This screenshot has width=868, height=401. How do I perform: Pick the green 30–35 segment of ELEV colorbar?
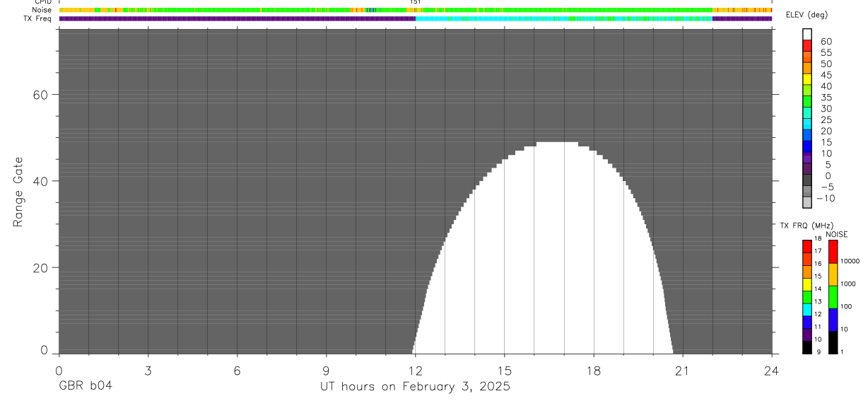click(x=807, y=102)
